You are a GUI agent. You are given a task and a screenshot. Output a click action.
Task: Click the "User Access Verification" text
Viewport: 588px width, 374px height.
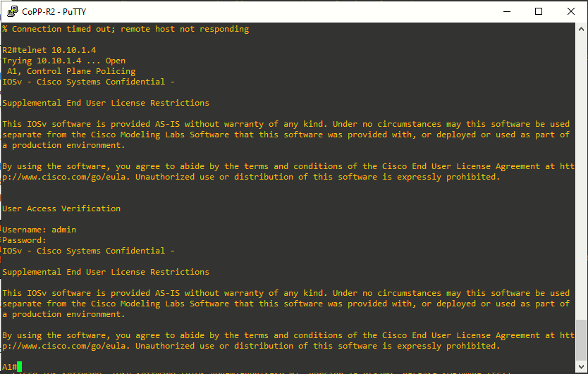[61, 208]
